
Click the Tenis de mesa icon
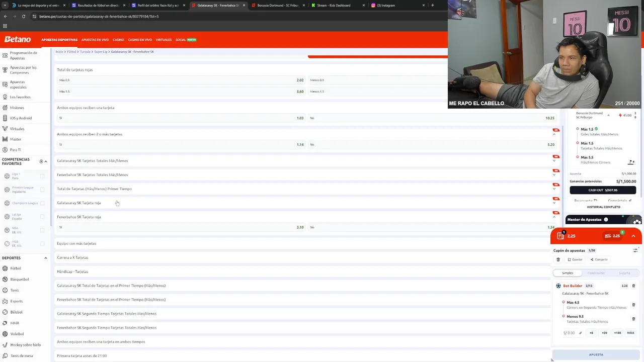pos(5,355)
